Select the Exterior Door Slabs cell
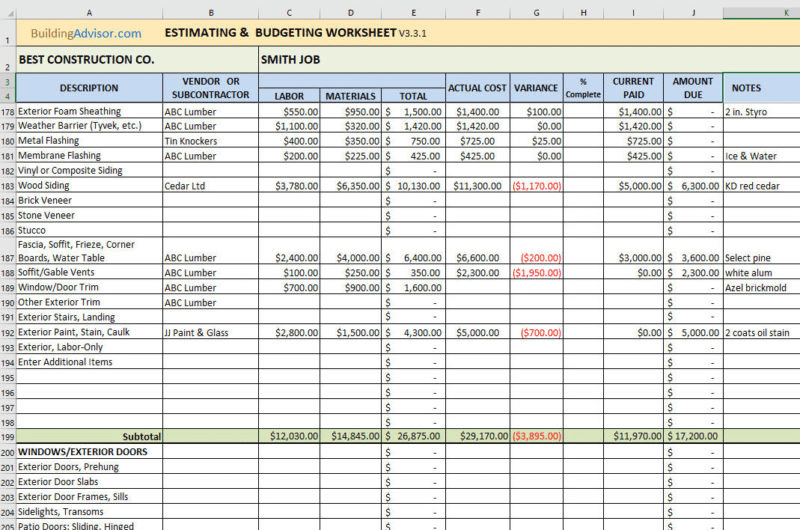This screenshot has height=530, width=800. pos(89,482)
